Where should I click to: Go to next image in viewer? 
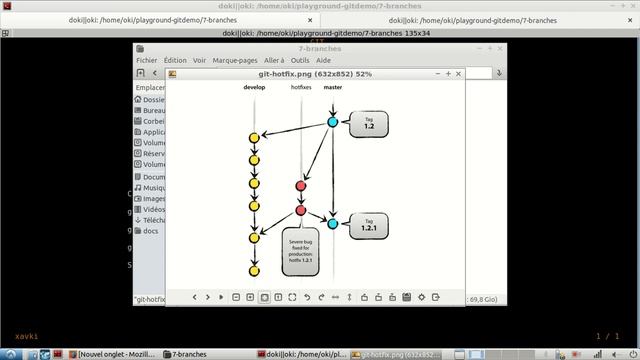coord(208,297)
